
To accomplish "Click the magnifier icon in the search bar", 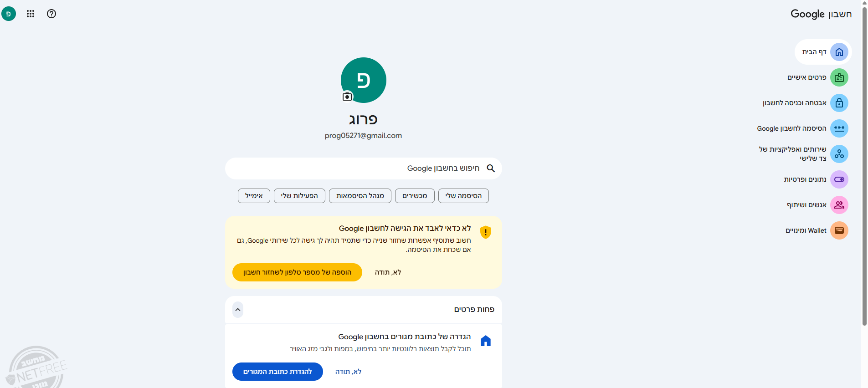I will click(x=491, y=168).
